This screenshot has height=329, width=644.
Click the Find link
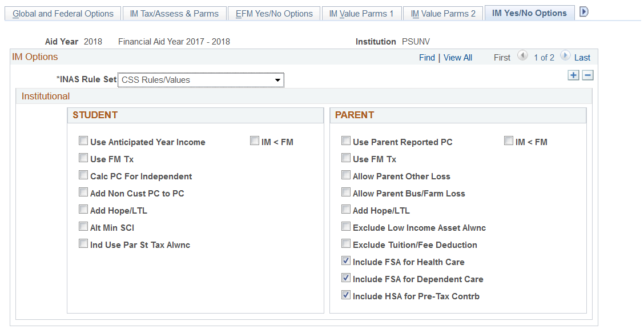click(427, 57)
